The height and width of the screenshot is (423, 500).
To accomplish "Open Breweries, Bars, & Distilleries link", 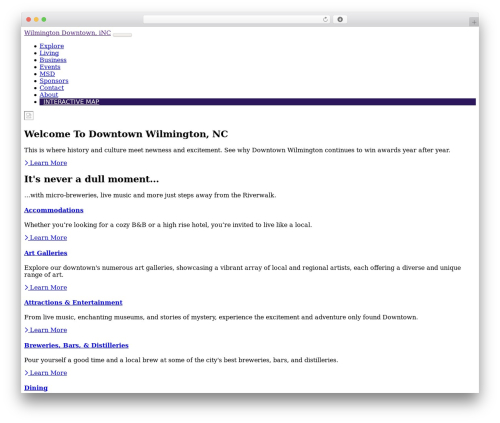I will point(76,345).
